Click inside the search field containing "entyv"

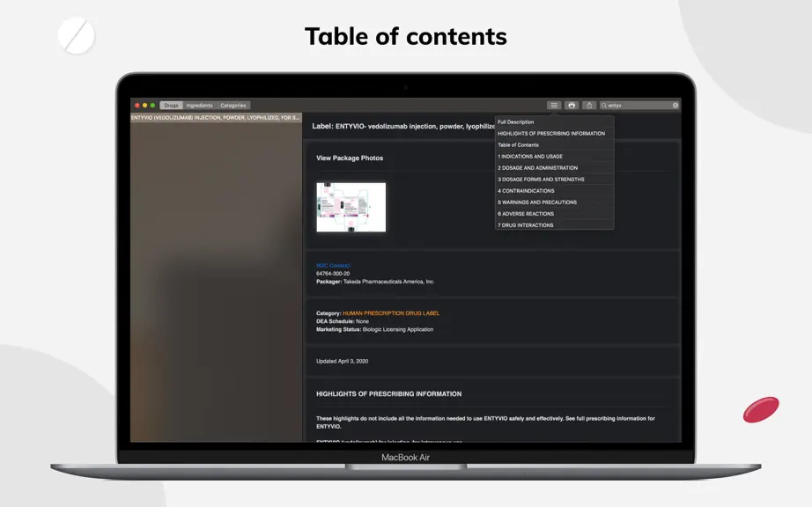[x=639, y=105]
